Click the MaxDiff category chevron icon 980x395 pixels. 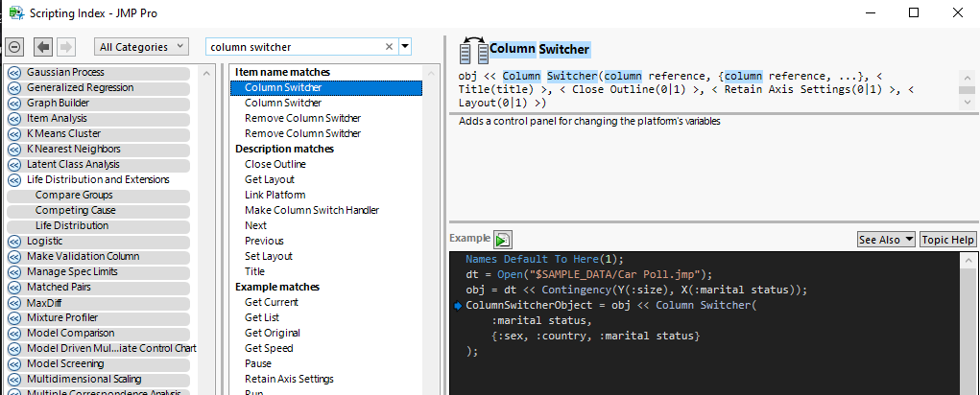point(14,302)
